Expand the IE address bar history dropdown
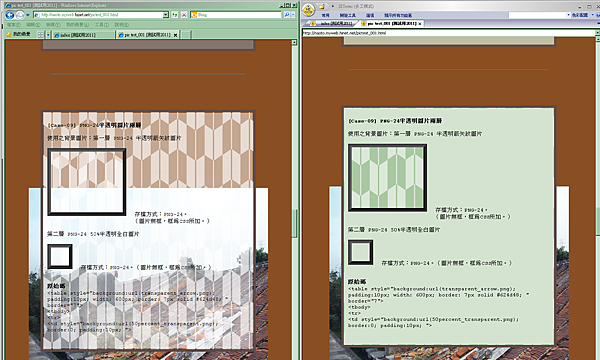 point(166,15)
